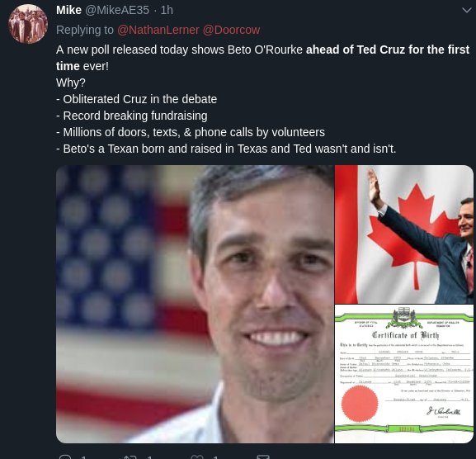This screenshot has width=476, height=459.
Task: Open the tweet options chevron menu
Action: coord(467,11)
